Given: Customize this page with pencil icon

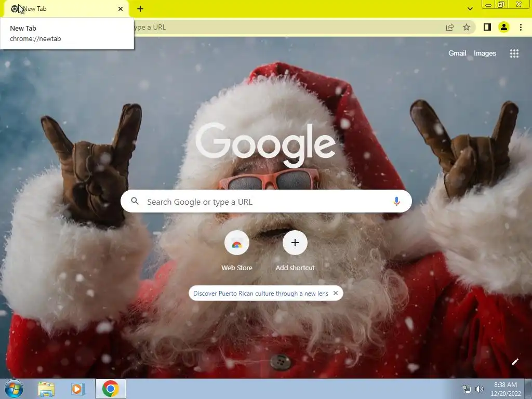Looking at the screenshot, I should [515, 362].
